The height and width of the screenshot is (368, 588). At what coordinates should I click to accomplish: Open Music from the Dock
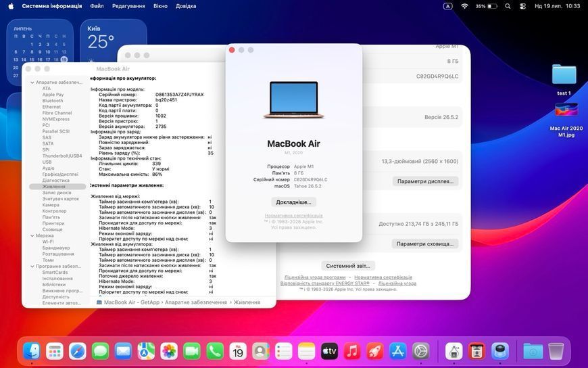pyautogui.click(x=352, y=352)
